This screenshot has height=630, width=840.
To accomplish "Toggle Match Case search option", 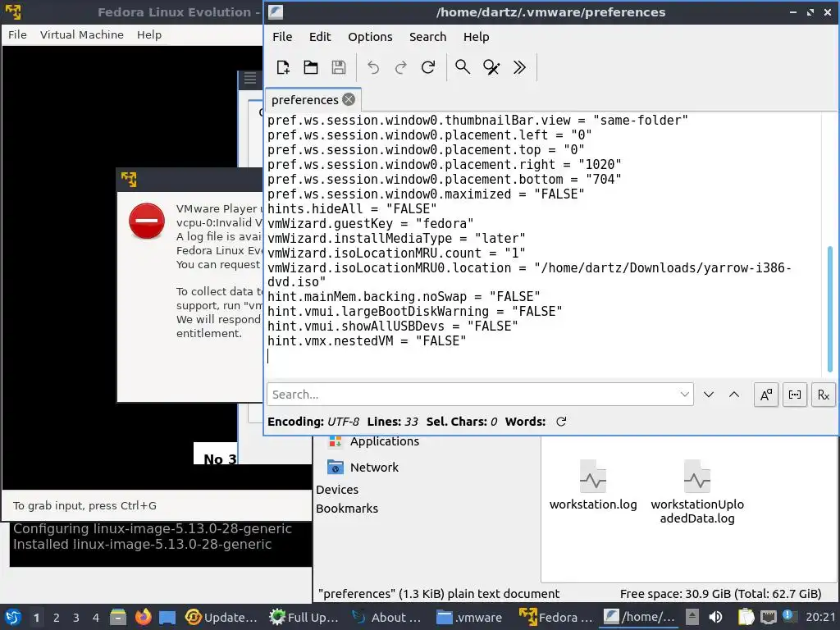I will coord(766,395).
